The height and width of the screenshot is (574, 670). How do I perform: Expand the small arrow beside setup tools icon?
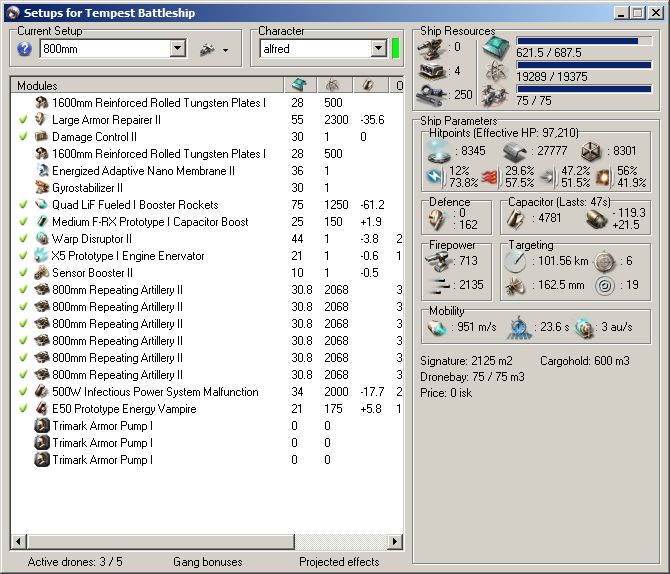(x=225, y=50)
